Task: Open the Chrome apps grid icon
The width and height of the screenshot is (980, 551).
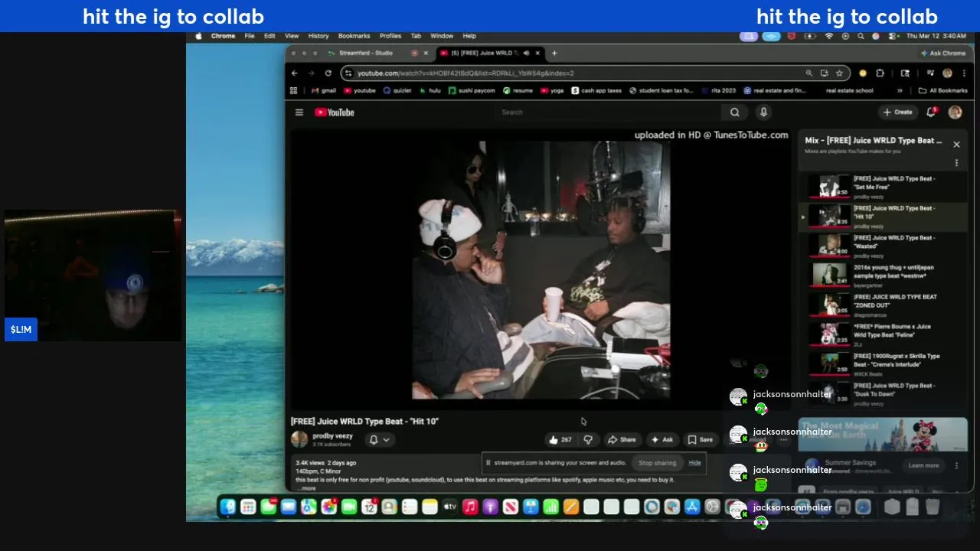Action: [293, 90]
